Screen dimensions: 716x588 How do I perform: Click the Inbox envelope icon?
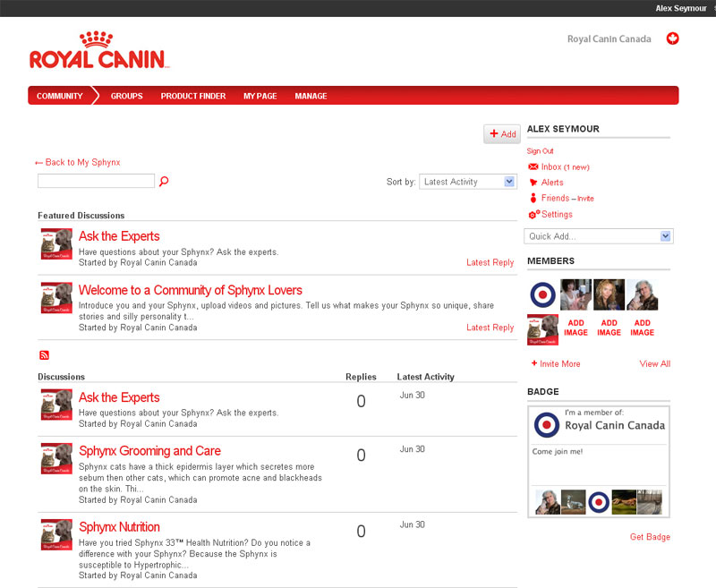tap(533, 167)
